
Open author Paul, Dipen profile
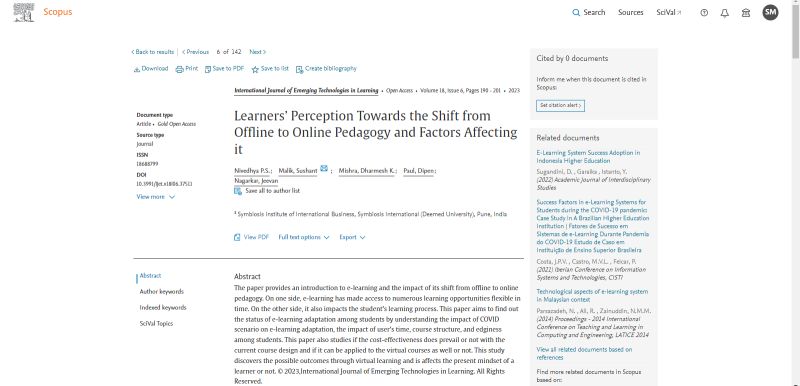(x=418, y=171)
